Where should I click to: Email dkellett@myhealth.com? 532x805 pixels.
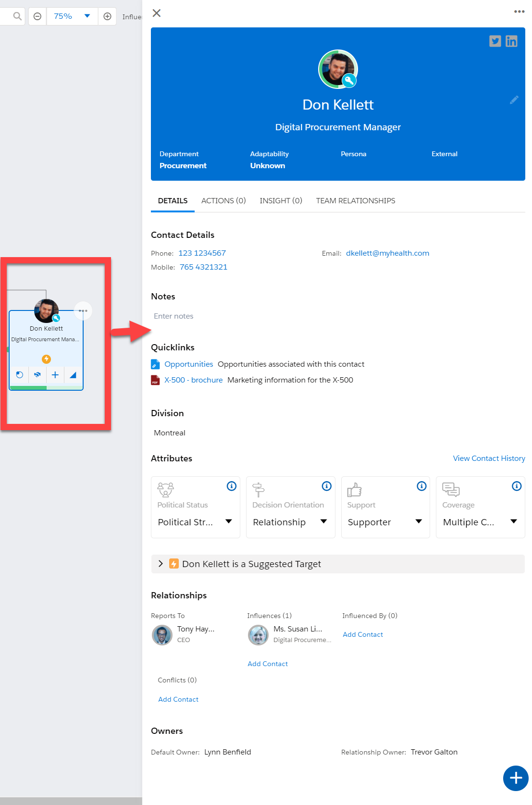coord(388,253)
